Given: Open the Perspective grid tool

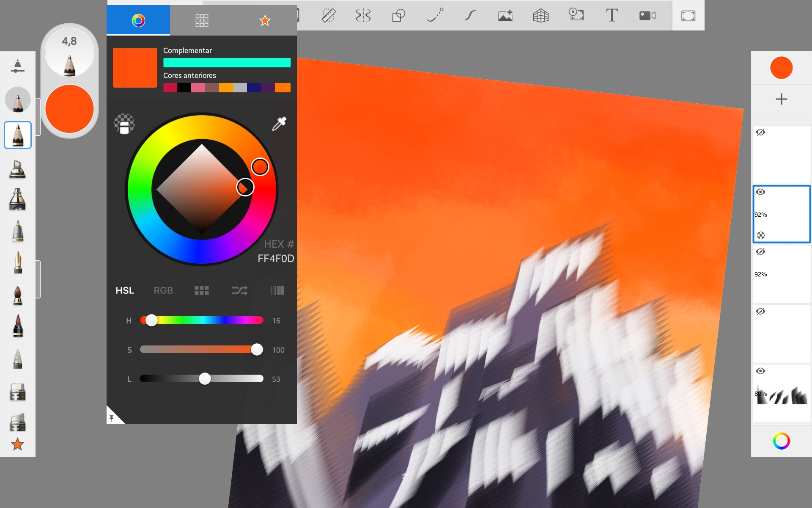Looking at the screenshot, I should coord(540,16).
